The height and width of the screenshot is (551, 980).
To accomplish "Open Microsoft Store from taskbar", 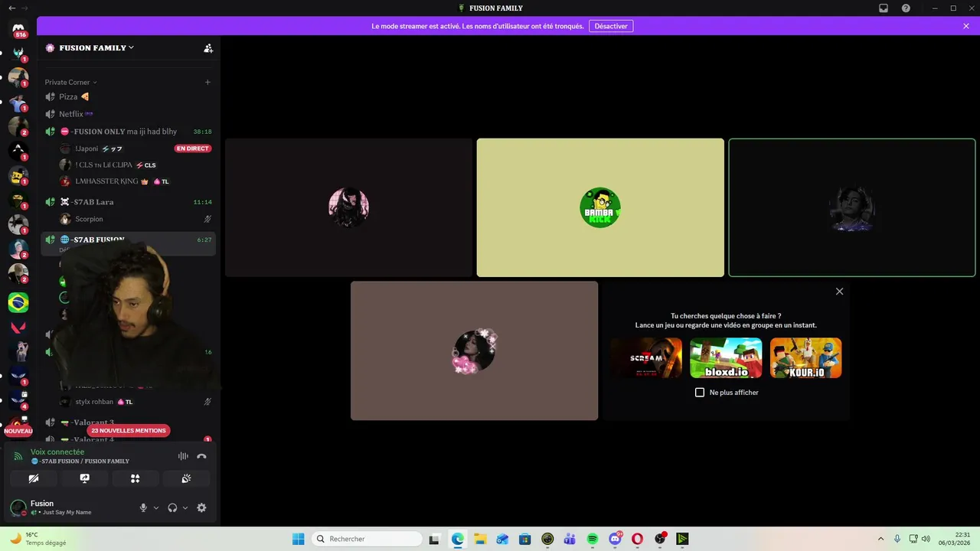I will [524, 539].
